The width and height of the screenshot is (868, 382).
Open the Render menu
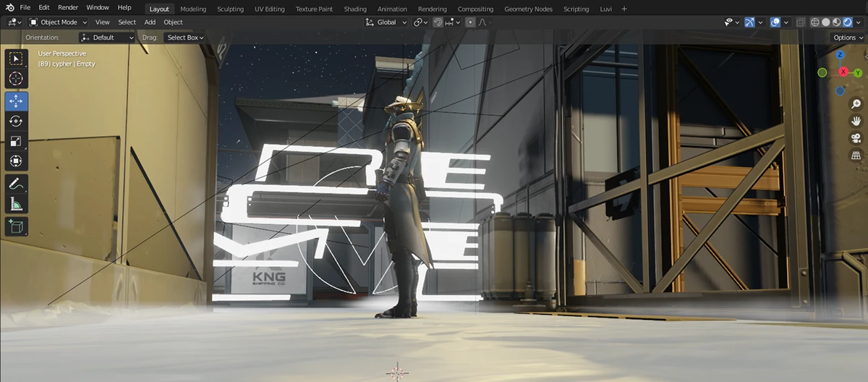68,8
